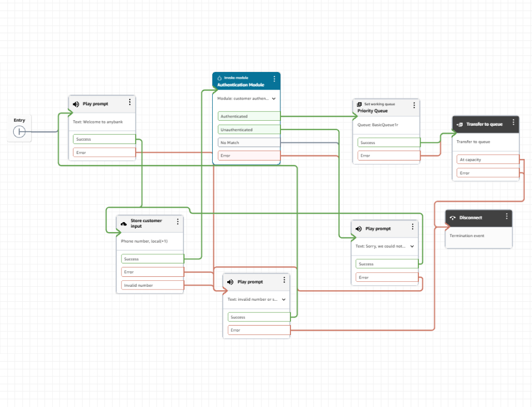Click the speaker icon on the Sorry prompt block
This screenshot has height=407, width=532.
(x=358, y=228)
